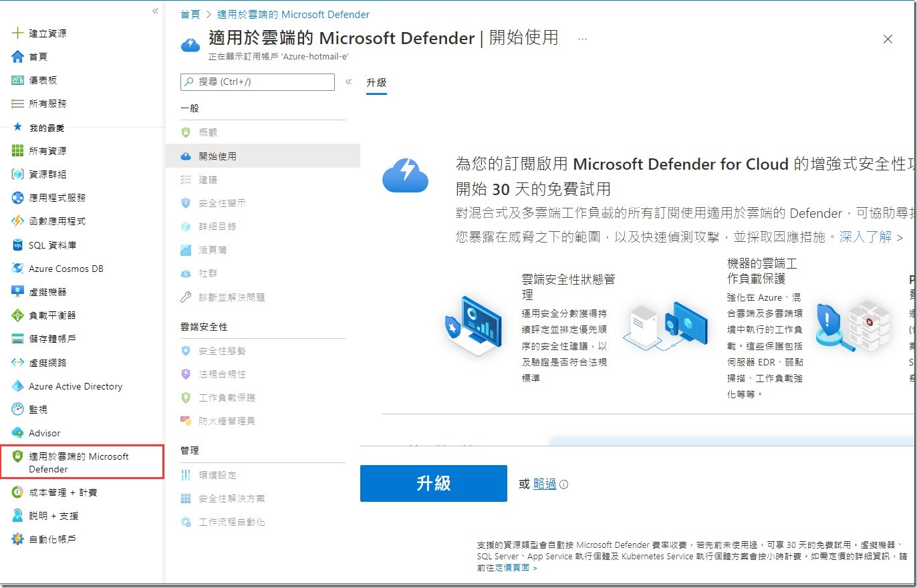Open the Advisor cloud icon

[18, 433]
